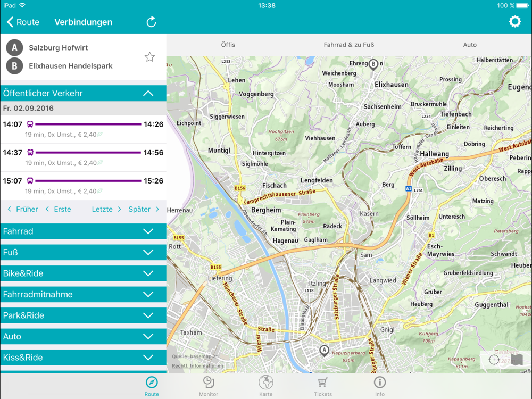The height and width of the screenshot is (399, 532).
Task: Open the Tickets tab
Action: pos(323,386)
